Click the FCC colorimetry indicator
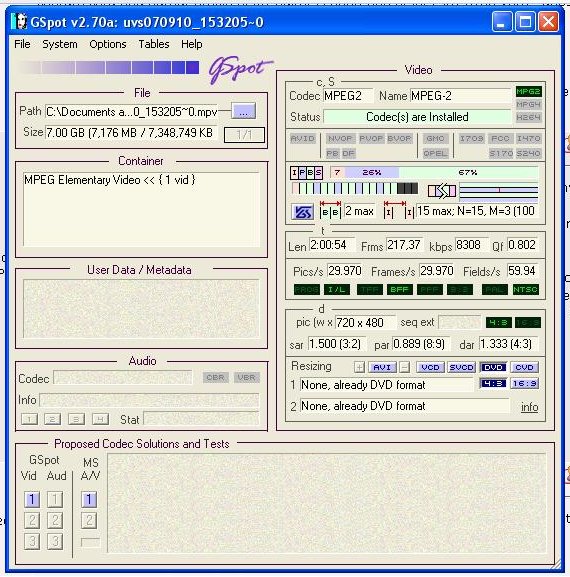The image size is (570, 577). [x=500, y=139]
